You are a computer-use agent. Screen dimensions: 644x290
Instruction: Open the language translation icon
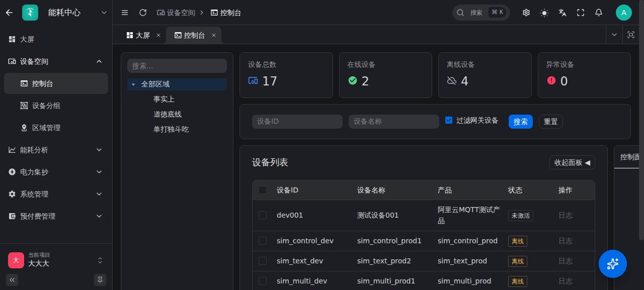tap(562, 13)
